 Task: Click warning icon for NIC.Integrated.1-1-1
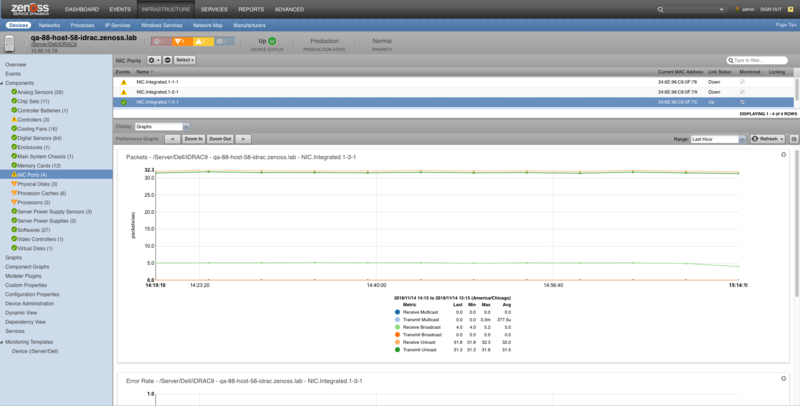(123, 82)
